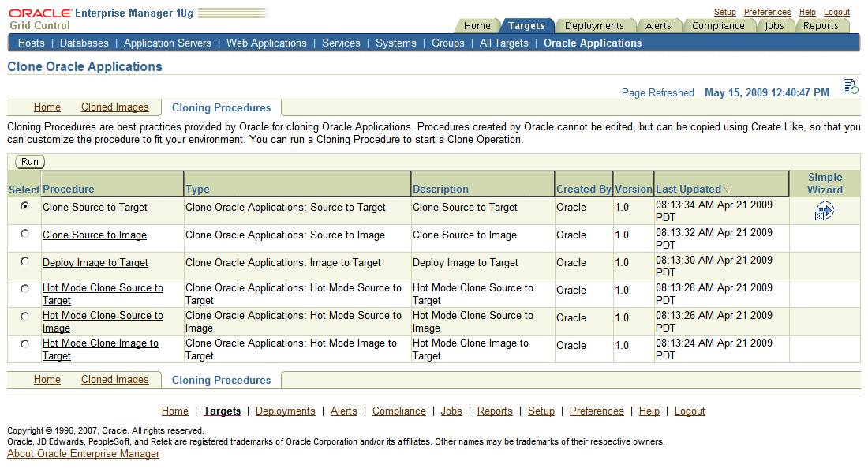Open the Hosts subtab

coord(31,43)
